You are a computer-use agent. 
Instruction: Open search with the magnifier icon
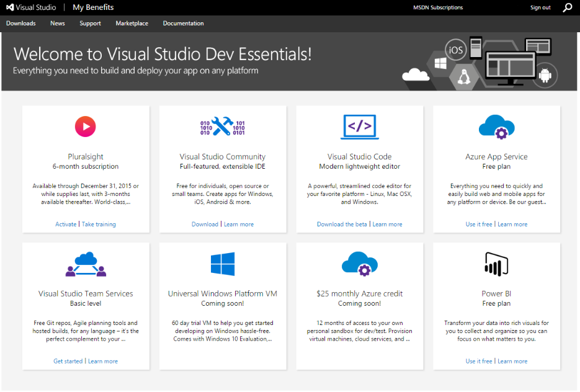[568, 7]
